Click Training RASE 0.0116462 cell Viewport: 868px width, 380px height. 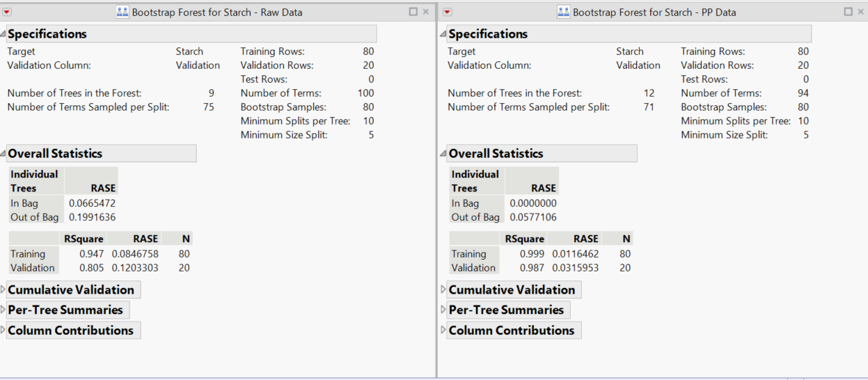point(576,253)
